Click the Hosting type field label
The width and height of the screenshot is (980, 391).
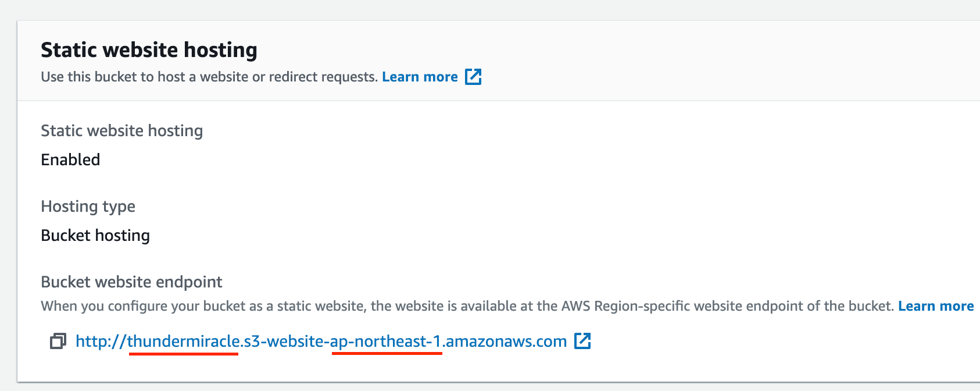[x=88, y=207]
